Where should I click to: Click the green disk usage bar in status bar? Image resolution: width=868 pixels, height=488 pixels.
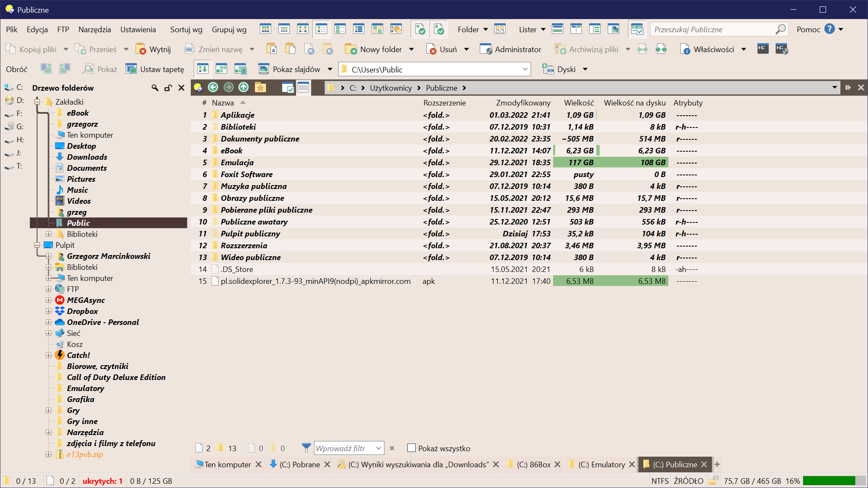pyautogui.click(x=829, y=480)
